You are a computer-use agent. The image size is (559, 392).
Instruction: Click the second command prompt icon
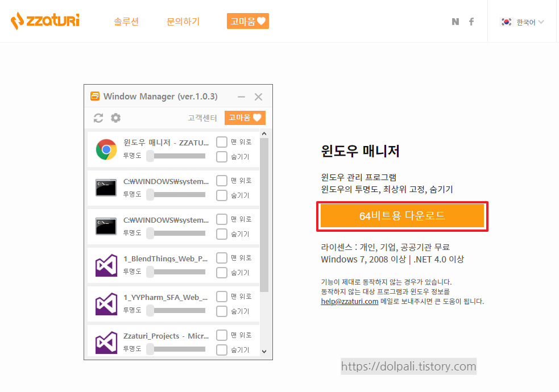click(x=106, y=227)
